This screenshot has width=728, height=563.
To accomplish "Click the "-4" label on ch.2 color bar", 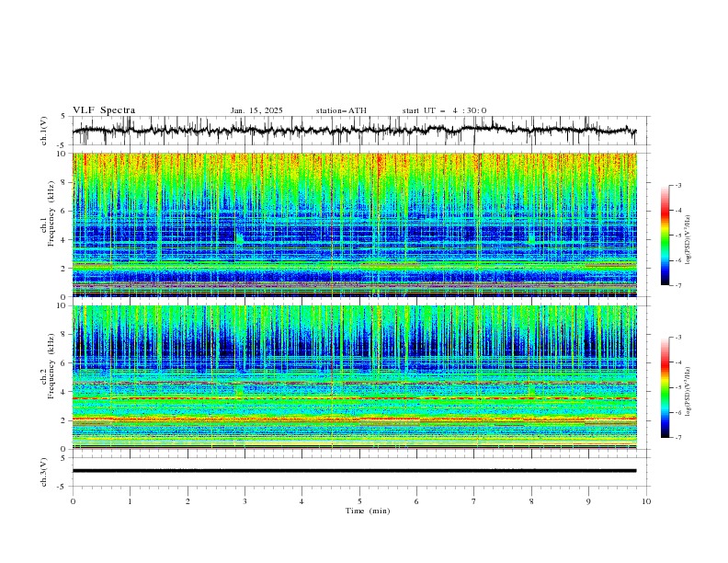I will click(678, 362).
